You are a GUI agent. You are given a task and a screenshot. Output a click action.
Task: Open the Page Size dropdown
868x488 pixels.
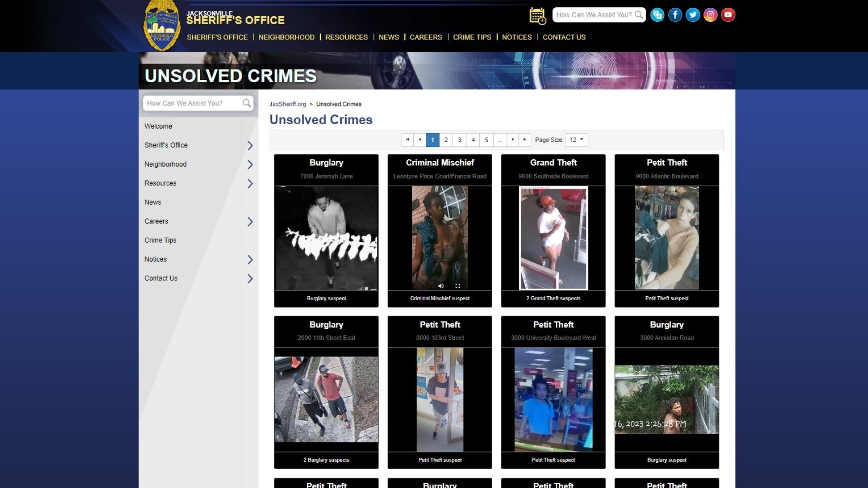(576, 140)
